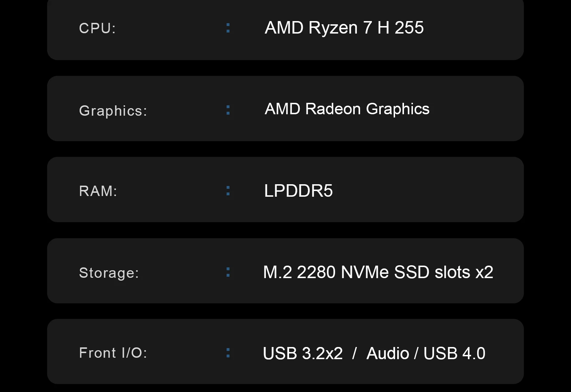Select the USB 4.0 text
This screenshot has width=571, height=392.
point(454,353)
